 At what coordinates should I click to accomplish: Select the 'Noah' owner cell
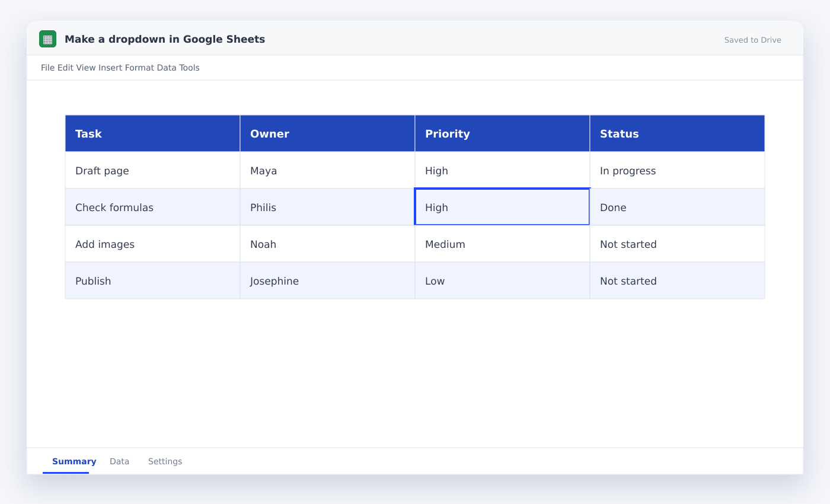click(x=327, y=244)
